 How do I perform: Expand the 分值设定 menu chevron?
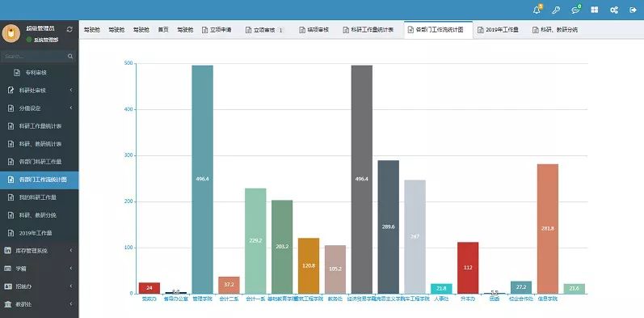[70, 108]
